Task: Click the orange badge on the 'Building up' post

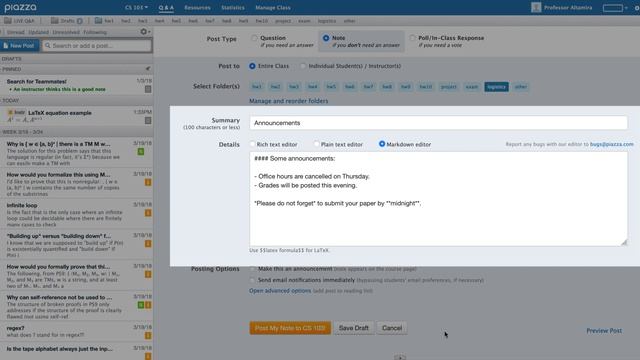Action: [x=148, y=244]
